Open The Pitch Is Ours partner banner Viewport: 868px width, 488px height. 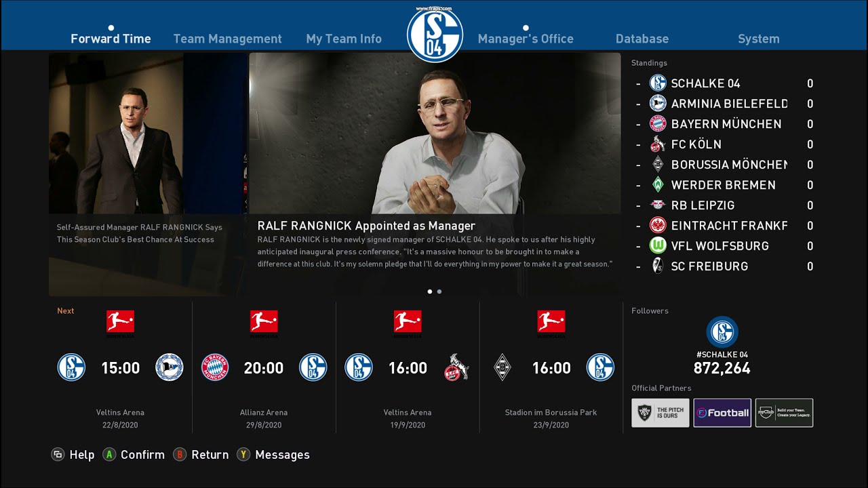[660, 413]
